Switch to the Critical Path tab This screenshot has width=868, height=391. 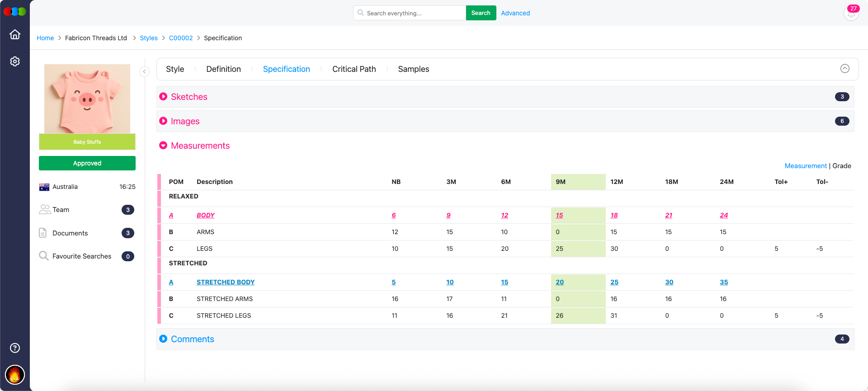coord(354,69)
